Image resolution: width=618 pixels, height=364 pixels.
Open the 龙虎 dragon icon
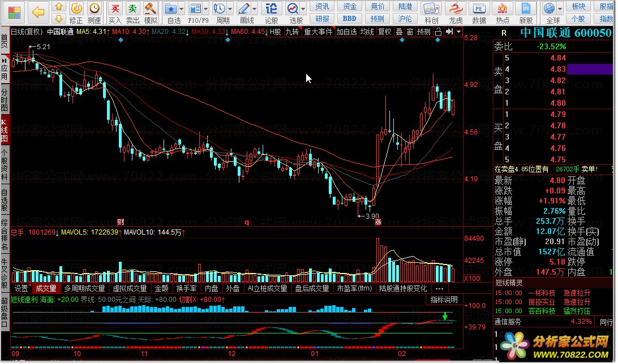click(456, 8)
